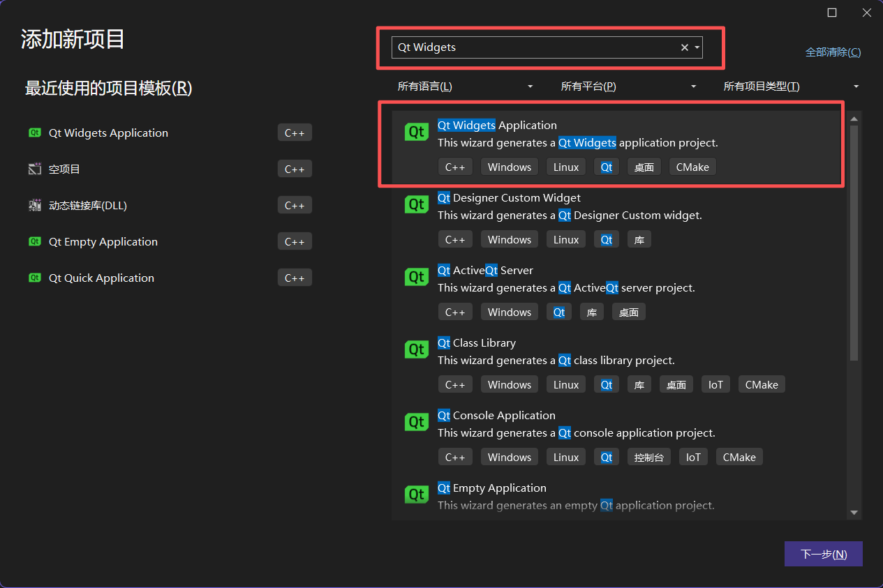Image resolution: width=883 pixels, height=588 pixels.
Task: Click Qt logo of Qt Class Library
Action: pos(417,349)
